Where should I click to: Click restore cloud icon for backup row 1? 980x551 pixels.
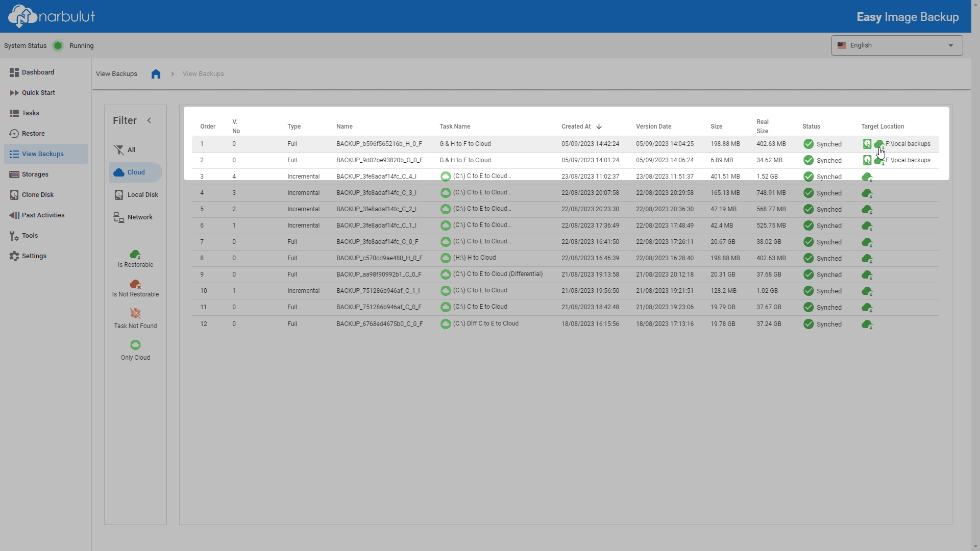(879, 144)
